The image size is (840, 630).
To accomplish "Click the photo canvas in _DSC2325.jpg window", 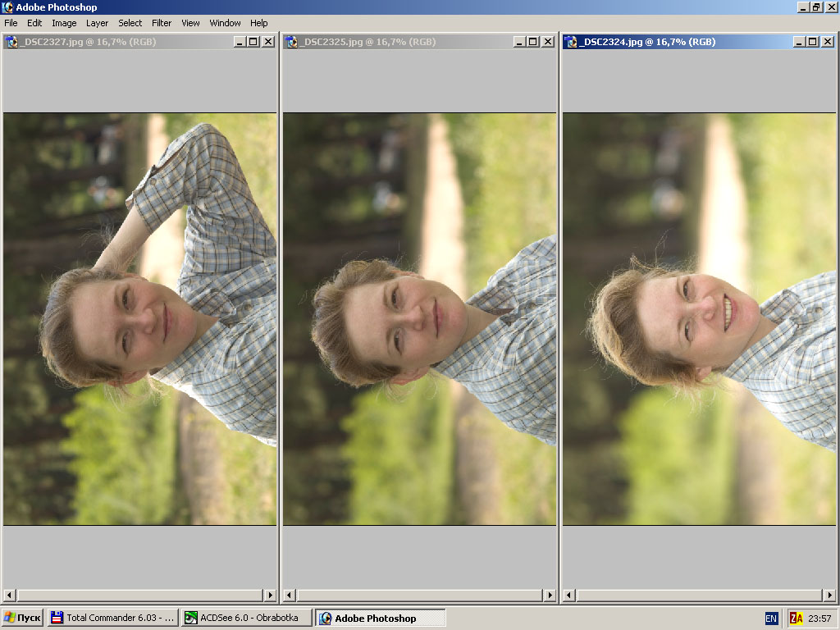I will [x=419, y=319].
